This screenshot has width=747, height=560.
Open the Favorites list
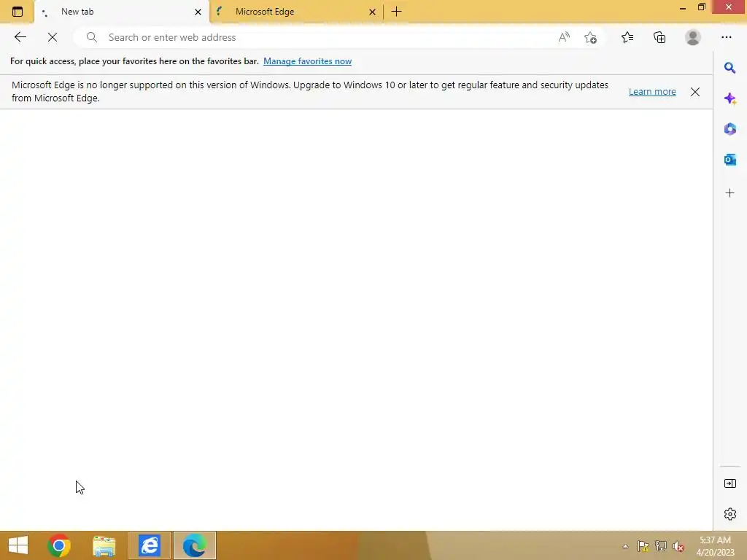tap(627, 37)
